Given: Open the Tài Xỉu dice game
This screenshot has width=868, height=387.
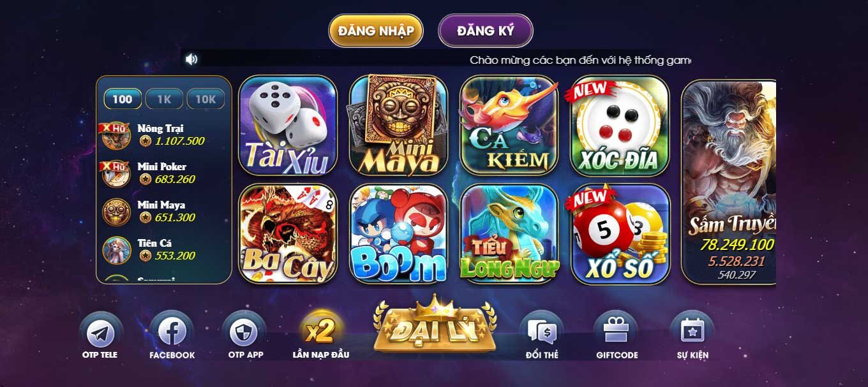Looking at the screenshot, I should tap(288, 126).
